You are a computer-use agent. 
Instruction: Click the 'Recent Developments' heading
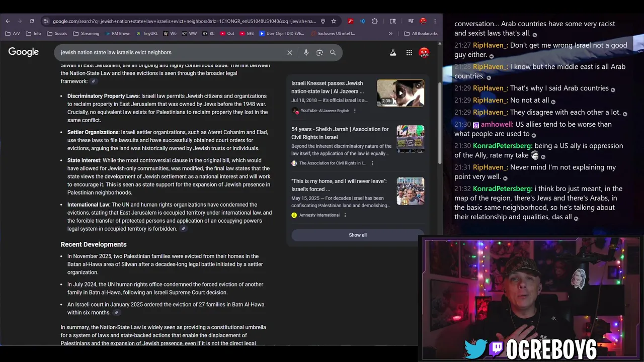tap(94, 244)
